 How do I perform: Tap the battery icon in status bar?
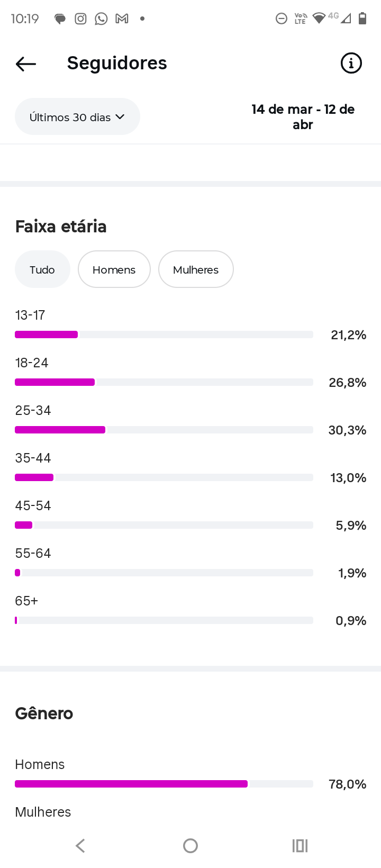point(362,19)
